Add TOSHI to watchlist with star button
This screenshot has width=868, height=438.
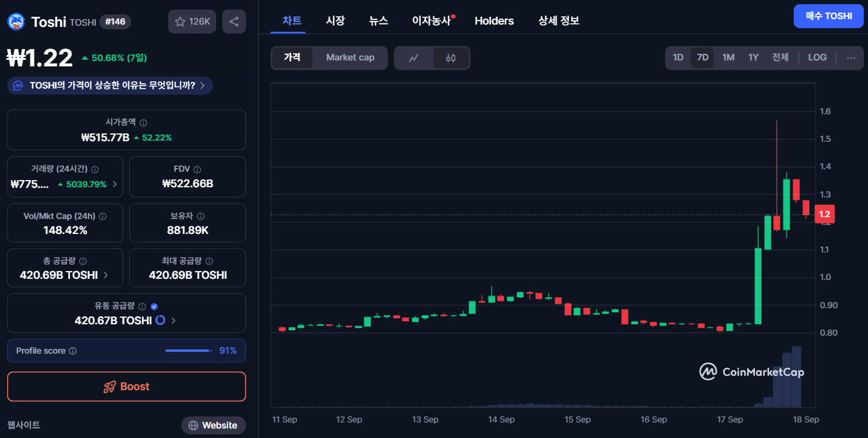192,22
